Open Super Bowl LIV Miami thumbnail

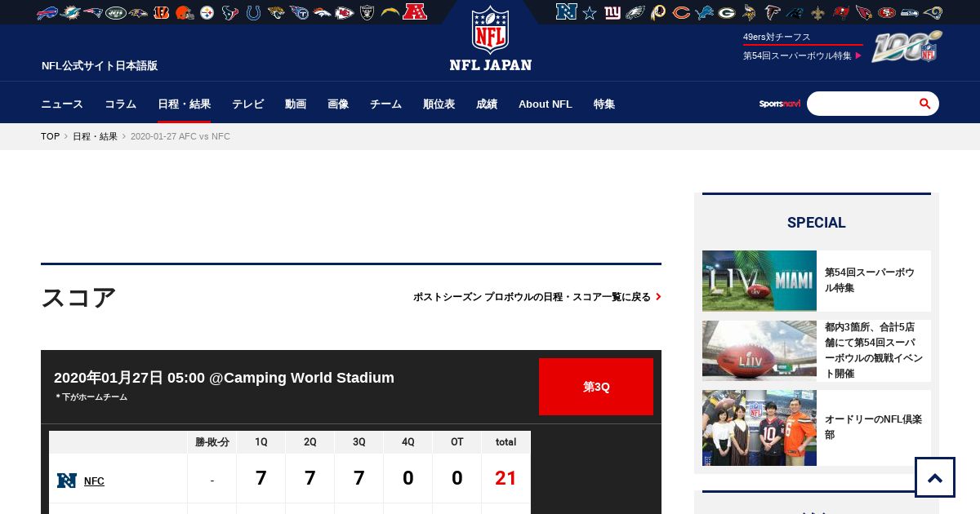pyautogui.click(x=759, y=281)
